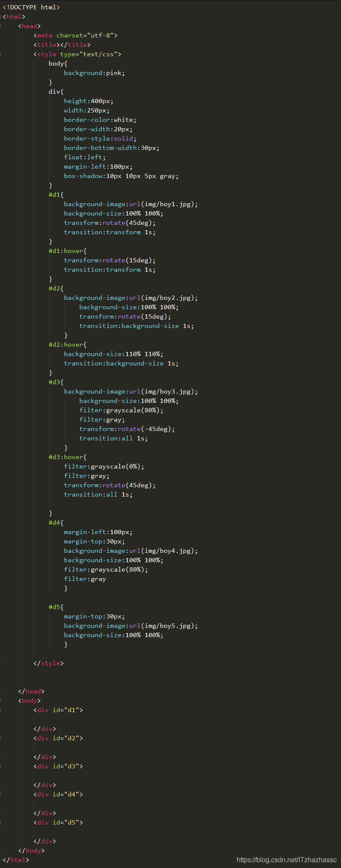Click the background:pink; declaration
Viewport: 341px width, 868px height.
point(94,73)
